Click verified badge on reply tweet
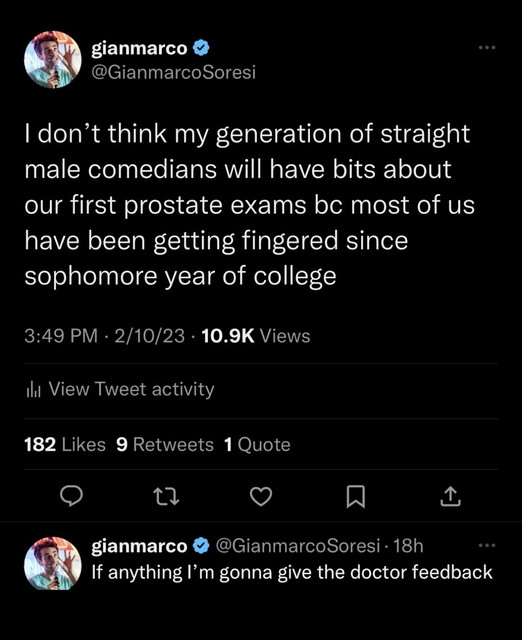Image resolution: width=522 pixels, height=640 pixels. pyautogui.click(x=200, y=546)
